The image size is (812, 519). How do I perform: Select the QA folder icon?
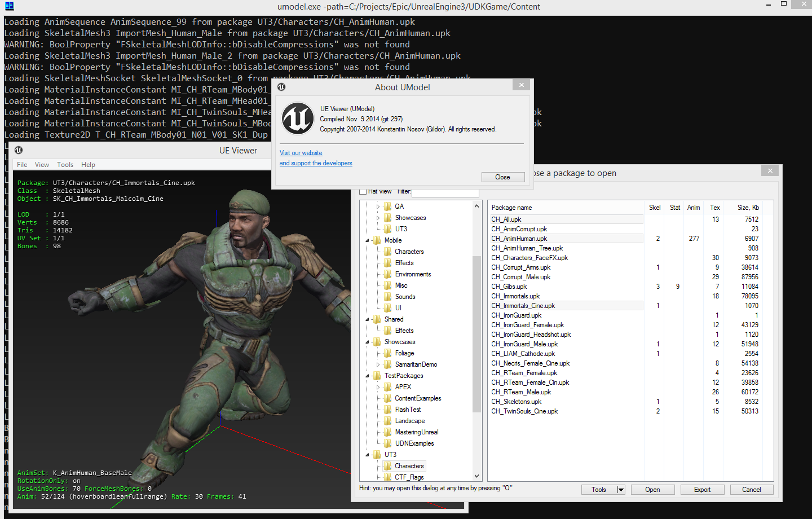[x=388, y=206]
